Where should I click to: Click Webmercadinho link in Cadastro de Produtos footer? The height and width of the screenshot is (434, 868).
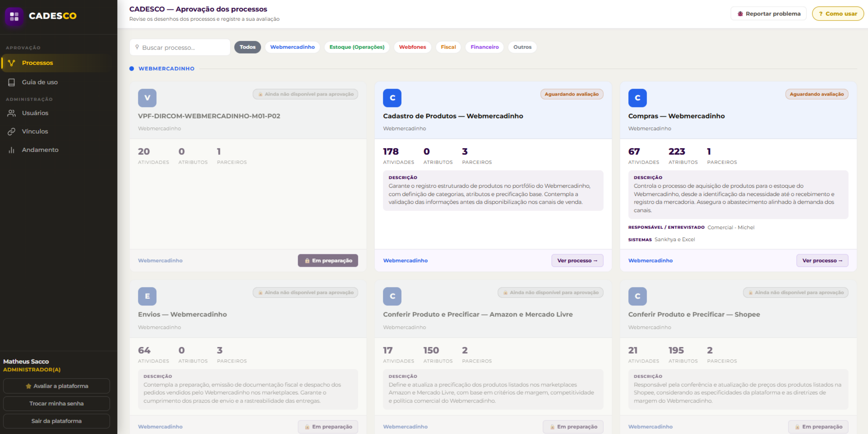(x=405, y=260)
